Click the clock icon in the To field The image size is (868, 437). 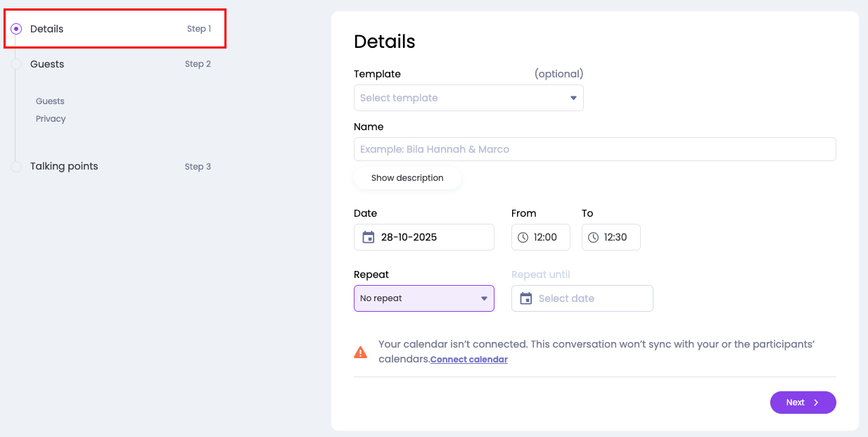tap(593, 238)
